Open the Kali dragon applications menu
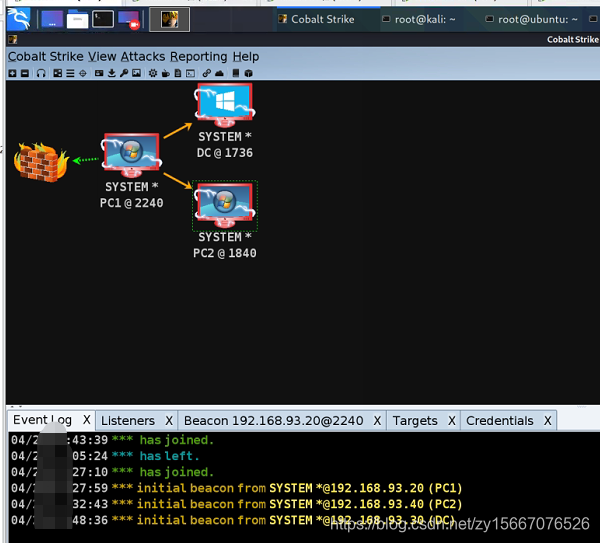This screenshot has height=543, width=600. tap(19, 19)
